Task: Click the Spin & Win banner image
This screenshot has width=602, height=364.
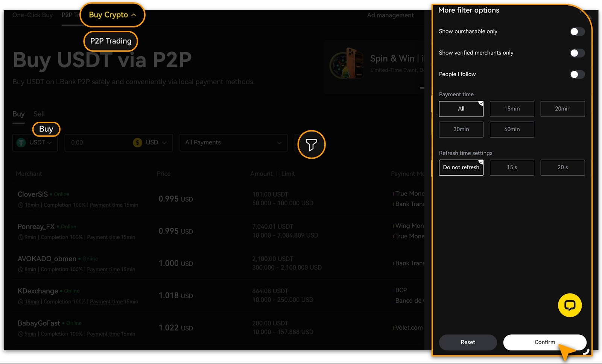Action: (347, 63)
